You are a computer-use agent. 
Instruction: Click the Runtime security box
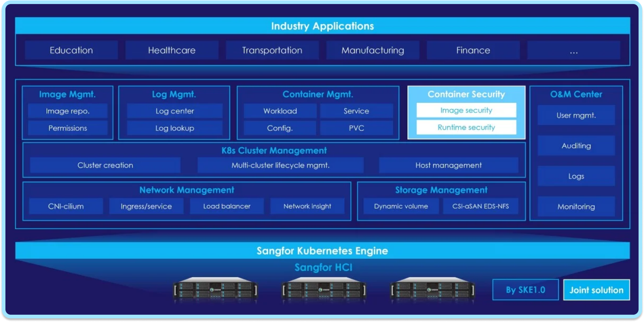click(466, 127)
